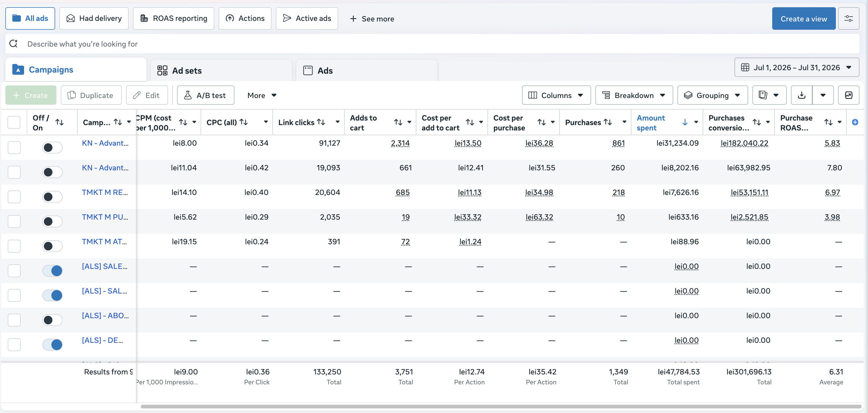Turn on the [ALS] - ABO... campaign
The width and height of the screenshot is (868, 413).
(x=52, y=320)
